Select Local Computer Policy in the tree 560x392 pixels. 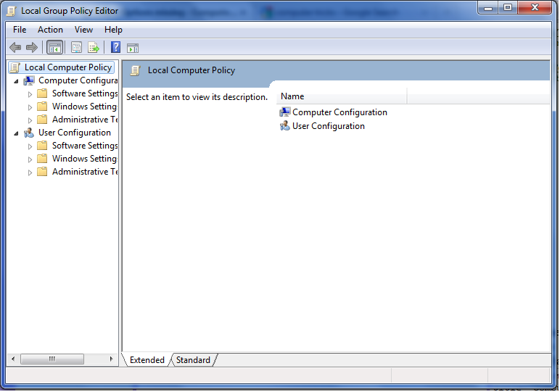[68, 67]
